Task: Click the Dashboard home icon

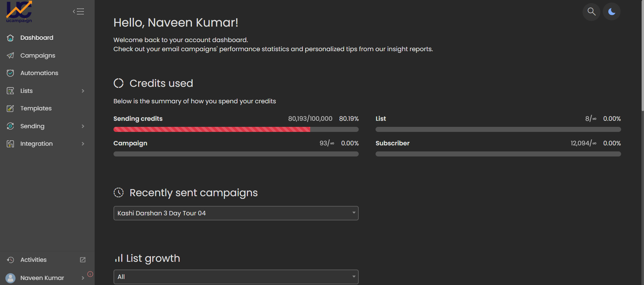Action: click(10, 38)
